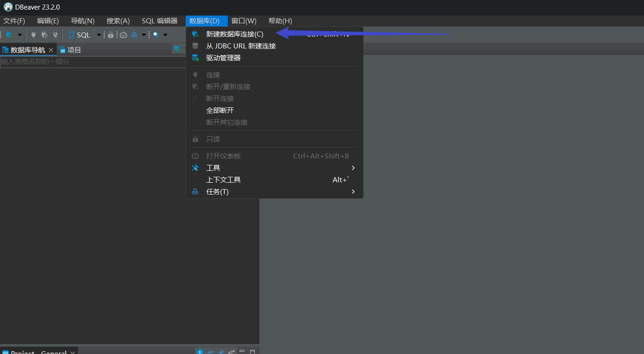Open the 文件(F) menu
Screen dimensions: 644x354
coord(14,21)
